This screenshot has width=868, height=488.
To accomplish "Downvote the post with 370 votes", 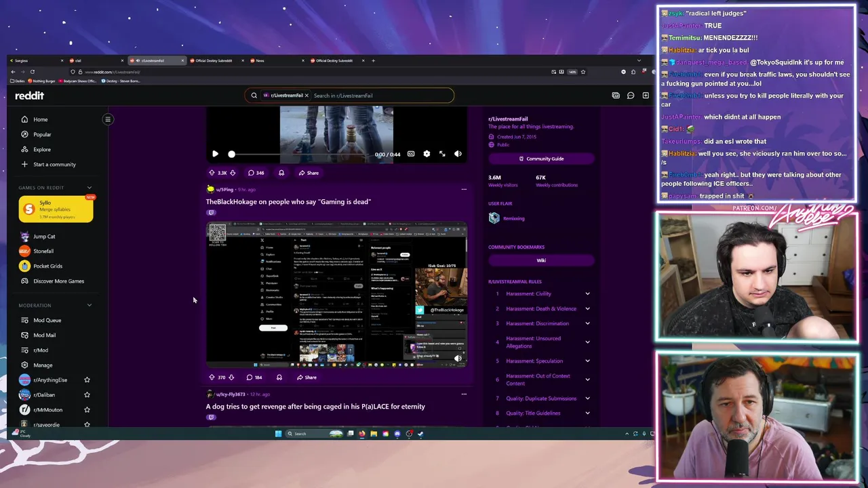I will pos(231,378).
